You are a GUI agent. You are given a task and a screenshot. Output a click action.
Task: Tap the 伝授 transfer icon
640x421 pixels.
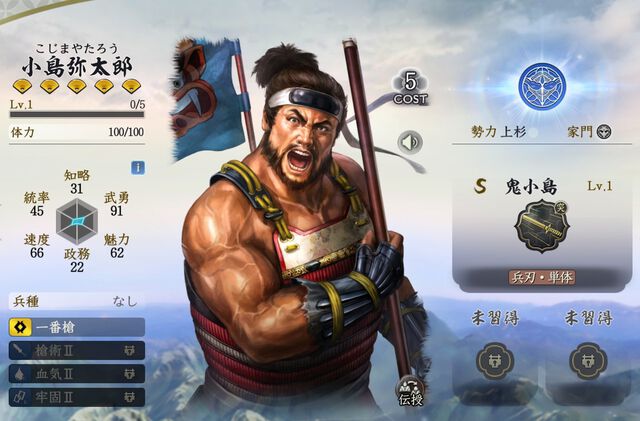pos(411,391)
